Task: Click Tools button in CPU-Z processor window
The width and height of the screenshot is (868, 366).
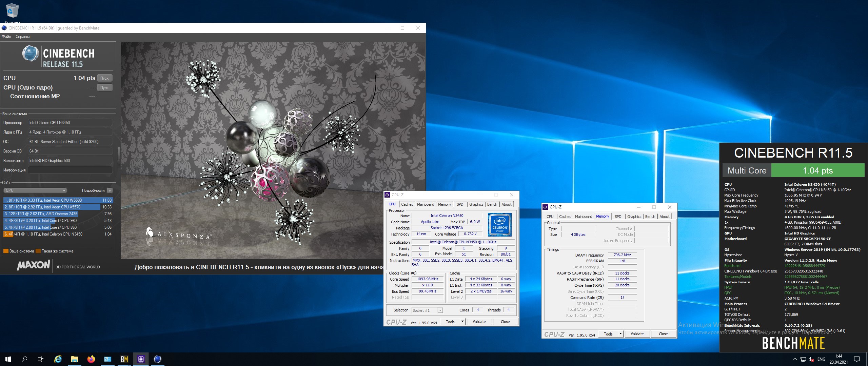Action: coord(450,322)
